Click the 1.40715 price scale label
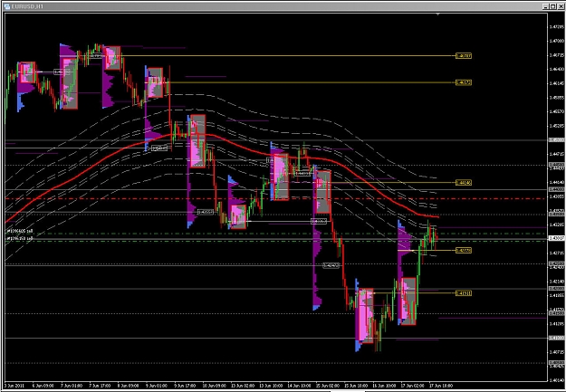566x392 pixels. tap(556, 352)
